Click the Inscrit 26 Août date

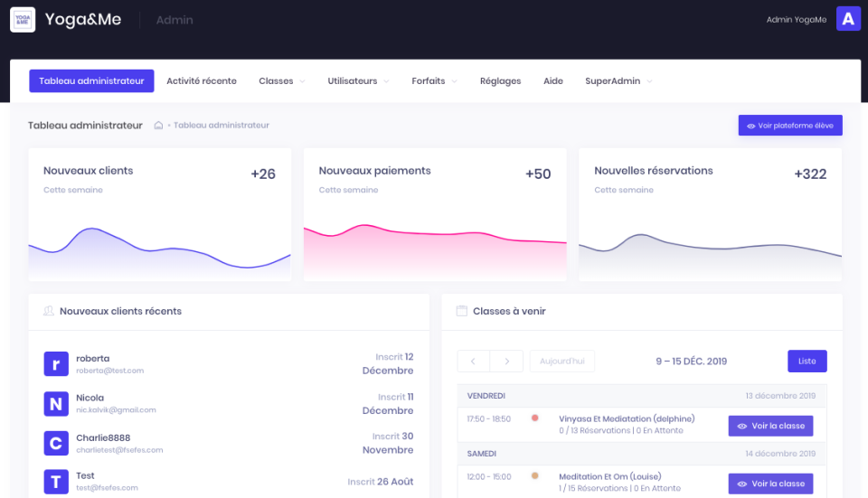(381, 482)
